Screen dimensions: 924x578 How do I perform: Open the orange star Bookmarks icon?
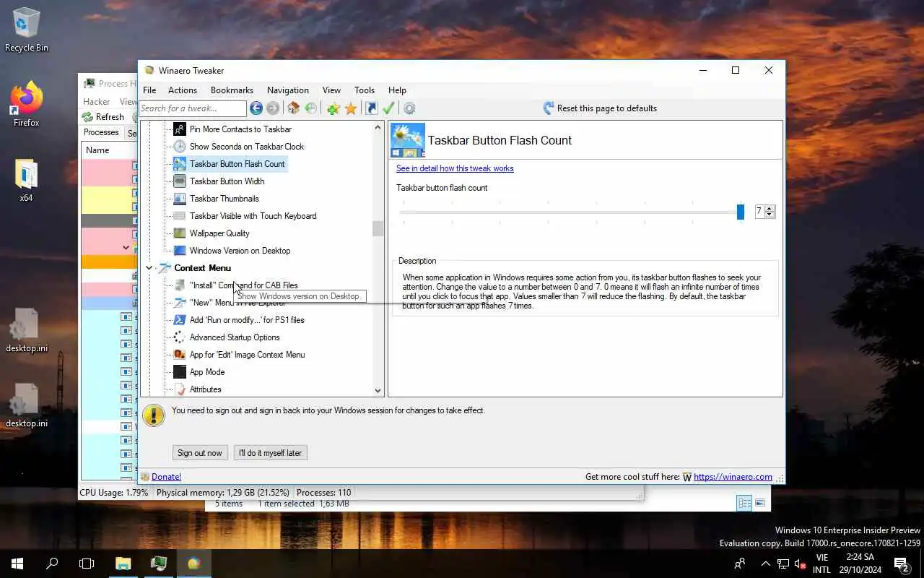351,108
